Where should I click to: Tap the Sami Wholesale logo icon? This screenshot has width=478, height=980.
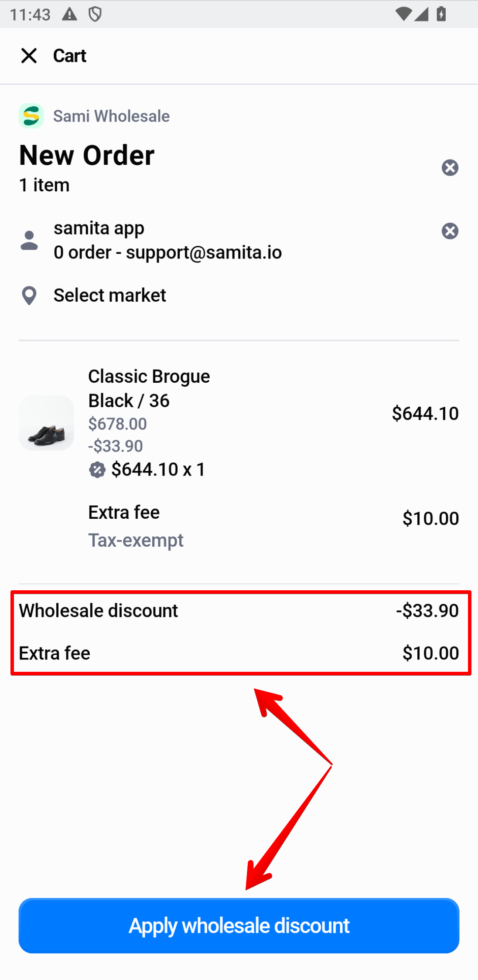31,116
